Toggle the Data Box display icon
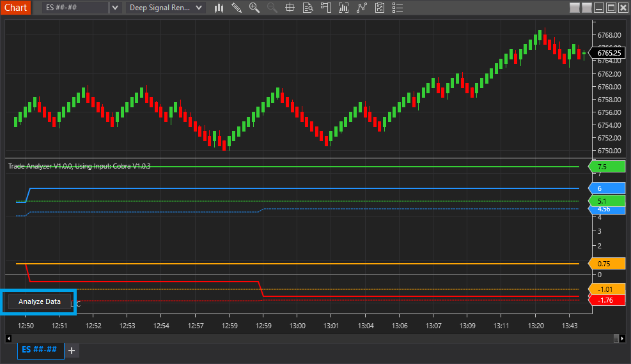631x364 pixels. (x=308, y=8)
